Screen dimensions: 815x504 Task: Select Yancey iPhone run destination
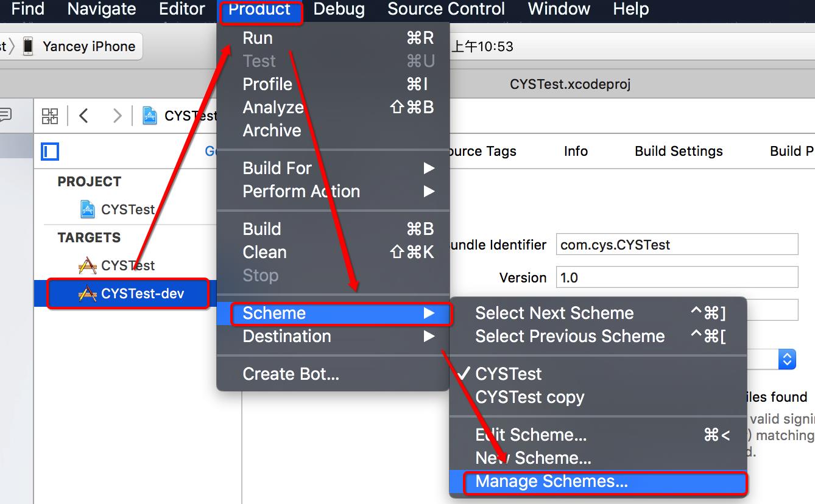pos(89,46)
